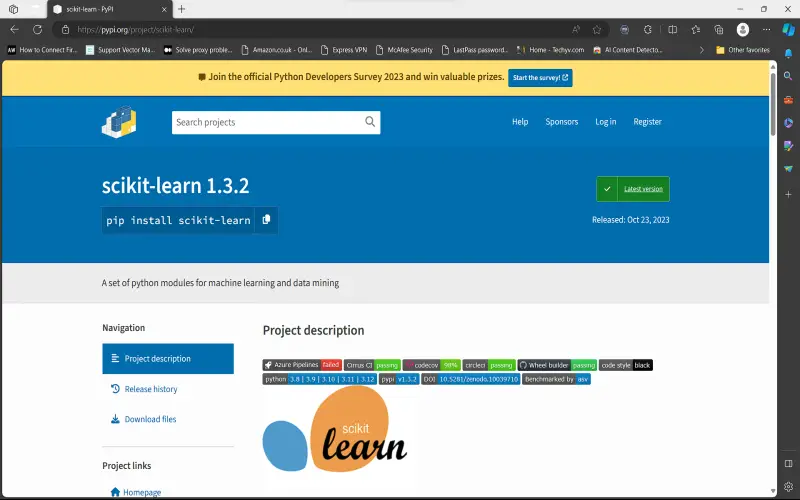
Task: Add this page to favorites star
Action: pos(597,29)
